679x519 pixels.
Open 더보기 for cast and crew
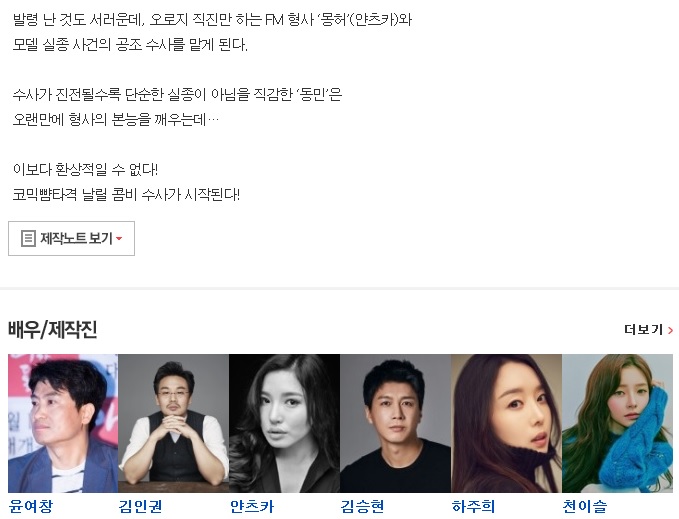pos(648,330)
